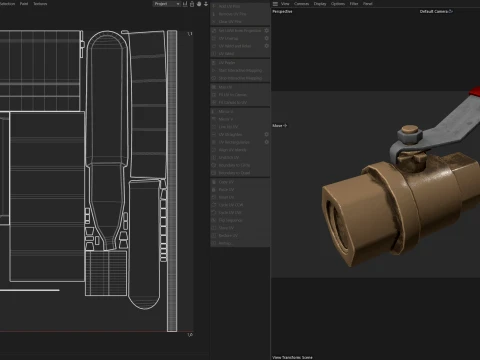Click the Store UV command
The width and height of the screenshot is (480, 360).
point(226,228)
